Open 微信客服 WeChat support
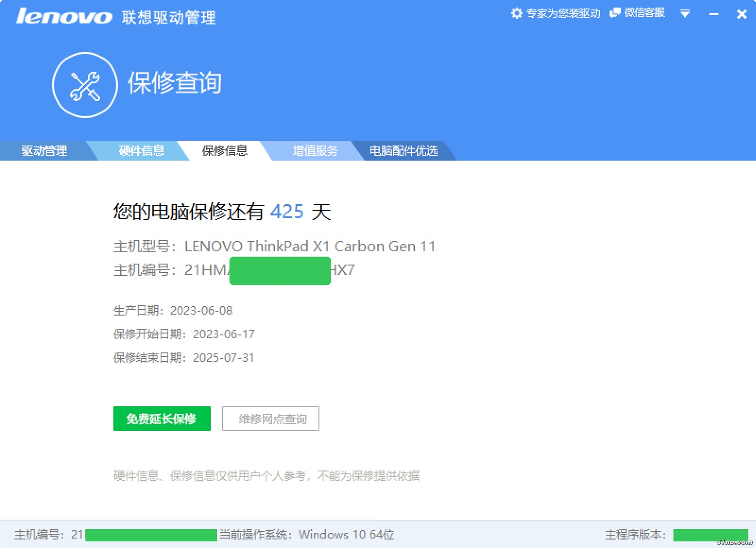 pos(637,13)
